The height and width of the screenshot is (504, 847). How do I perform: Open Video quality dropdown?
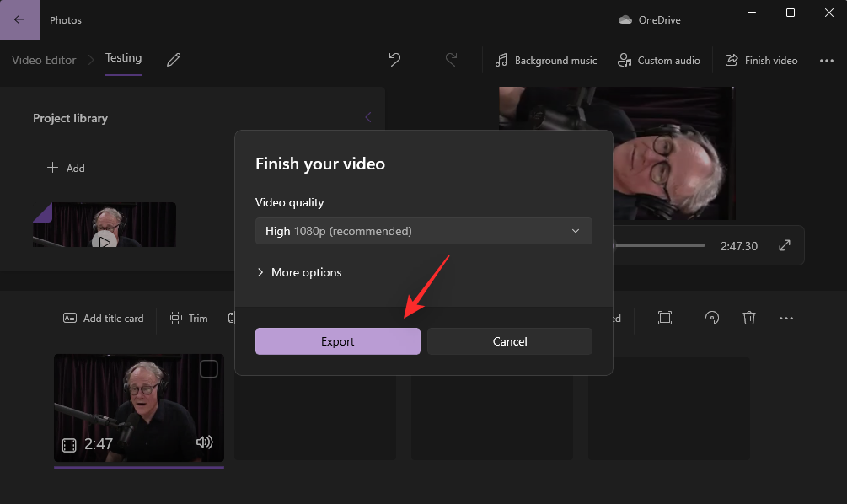tap(423, 231)
